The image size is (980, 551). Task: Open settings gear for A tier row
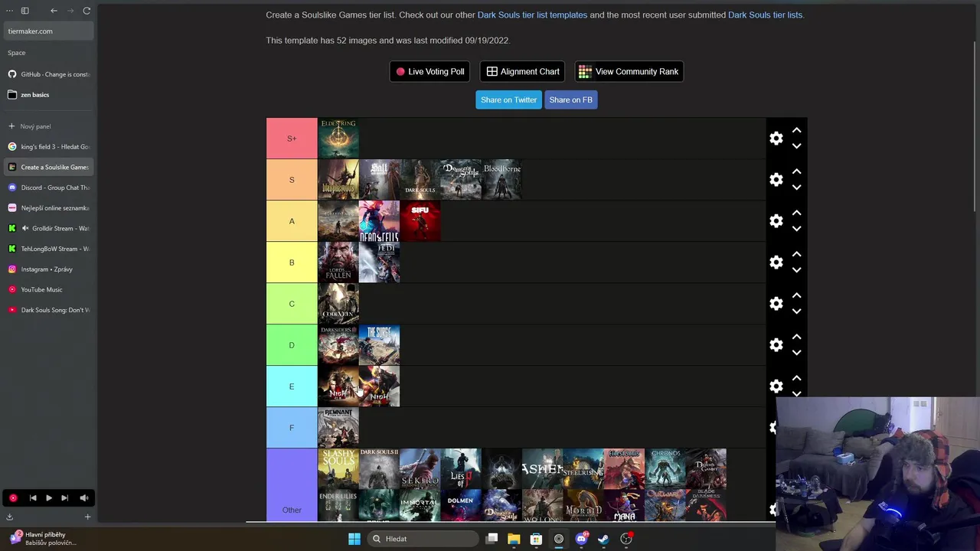tap(776, 221)
